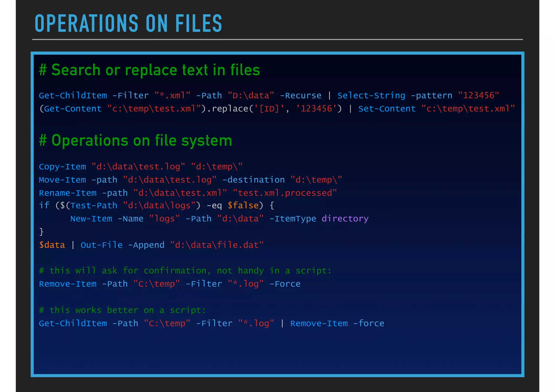Click the closing brace of the if block
Screen dimensions: 555x392
tap(41, 232)
